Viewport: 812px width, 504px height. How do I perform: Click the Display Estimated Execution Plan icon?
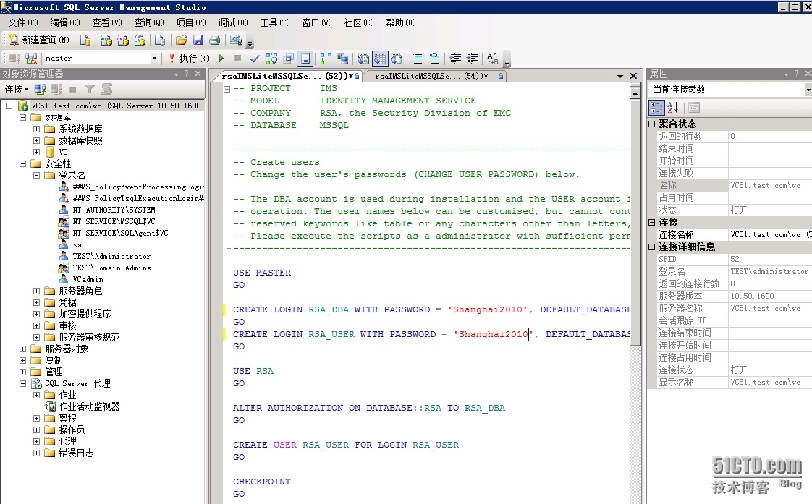coord(271,59)
